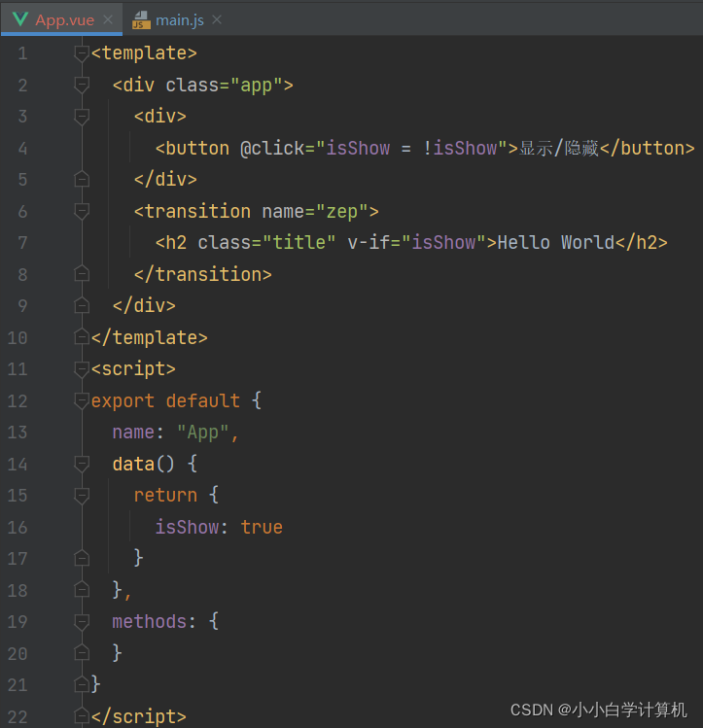703x728 pixels.
Task: Click the isShow: true property
Action: (x=219, y=528)
